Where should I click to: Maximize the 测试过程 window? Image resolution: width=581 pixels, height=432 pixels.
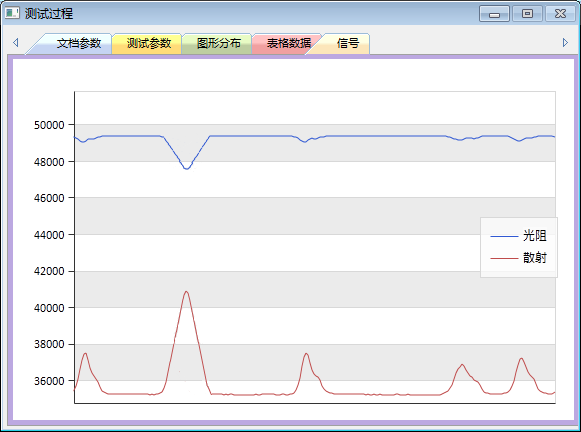coord(527,14)
